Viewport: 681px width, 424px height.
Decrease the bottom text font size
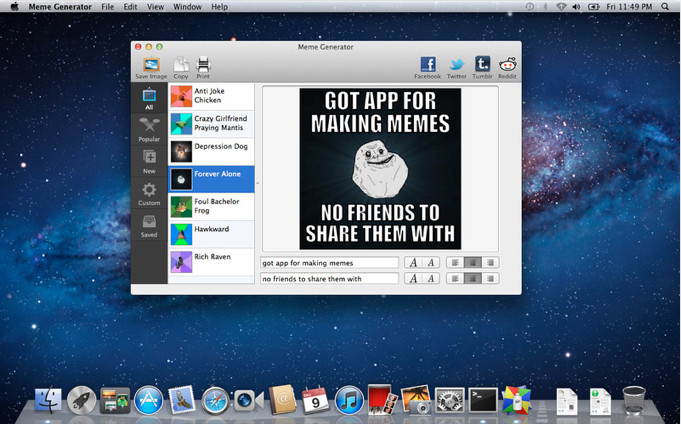click(x=431, y=278)
